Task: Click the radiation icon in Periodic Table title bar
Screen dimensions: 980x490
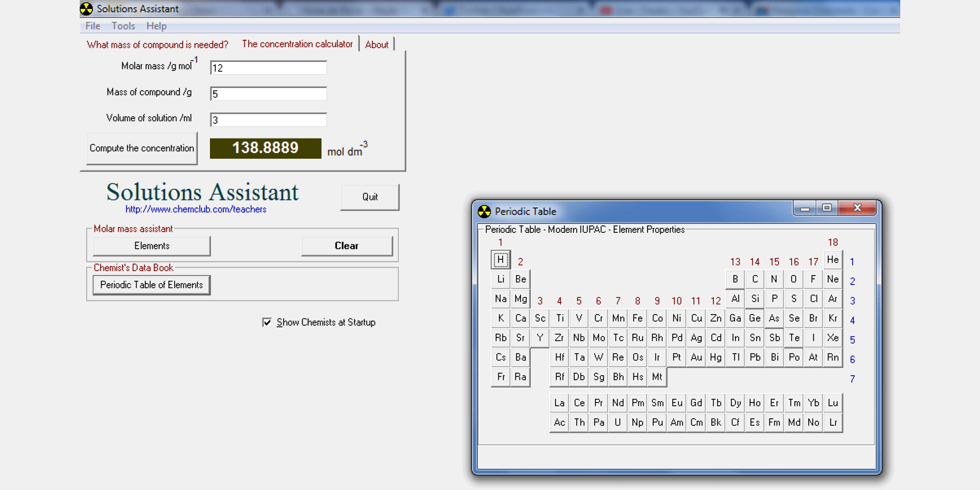Action: click(485, 211)
